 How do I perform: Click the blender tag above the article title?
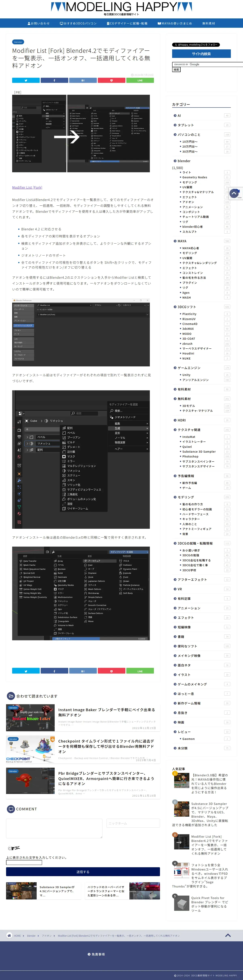point(18,42)
